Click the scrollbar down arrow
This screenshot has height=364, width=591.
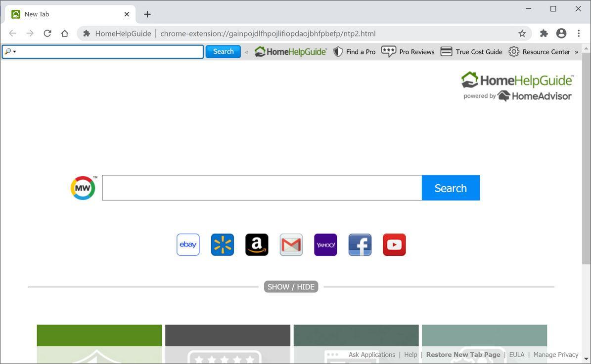(x=586, y=359)
